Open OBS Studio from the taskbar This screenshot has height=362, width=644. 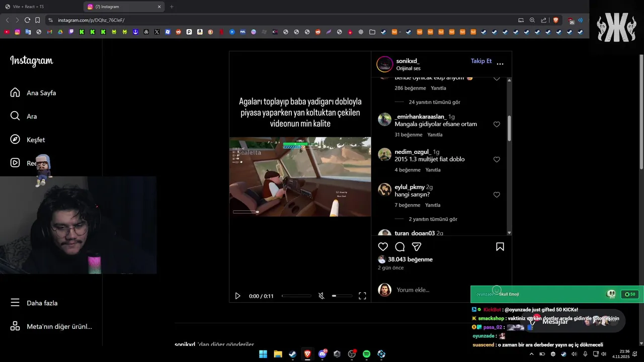352,354
